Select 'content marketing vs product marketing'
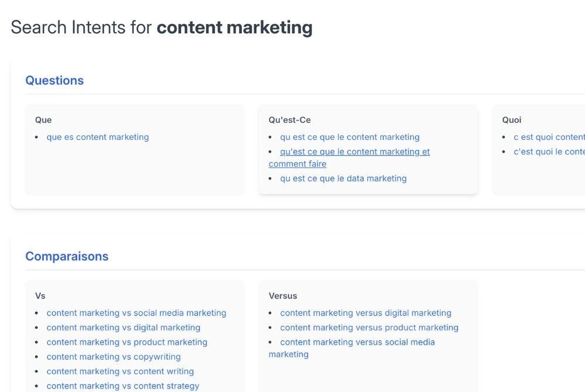The width and height of the screenshot is (585, 392). click(x=127, y=342)
